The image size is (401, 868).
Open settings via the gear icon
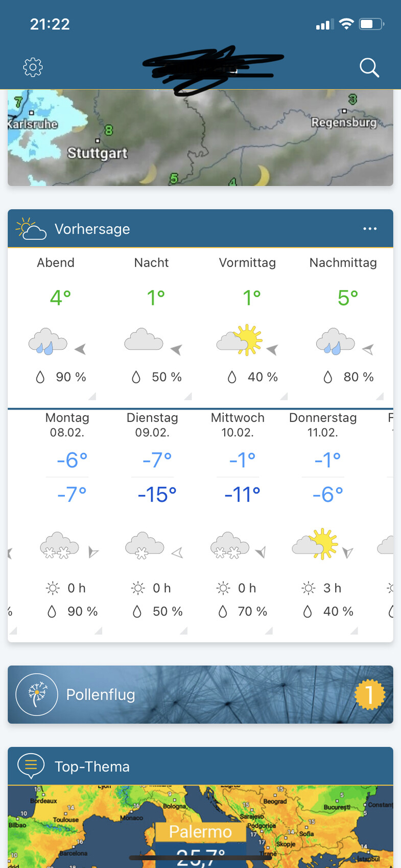[33, 67]
